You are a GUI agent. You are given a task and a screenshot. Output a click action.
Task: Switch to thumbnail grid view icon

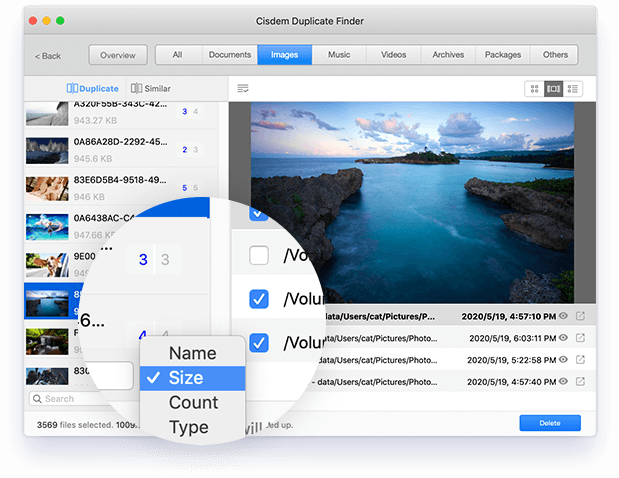point(535,89)
